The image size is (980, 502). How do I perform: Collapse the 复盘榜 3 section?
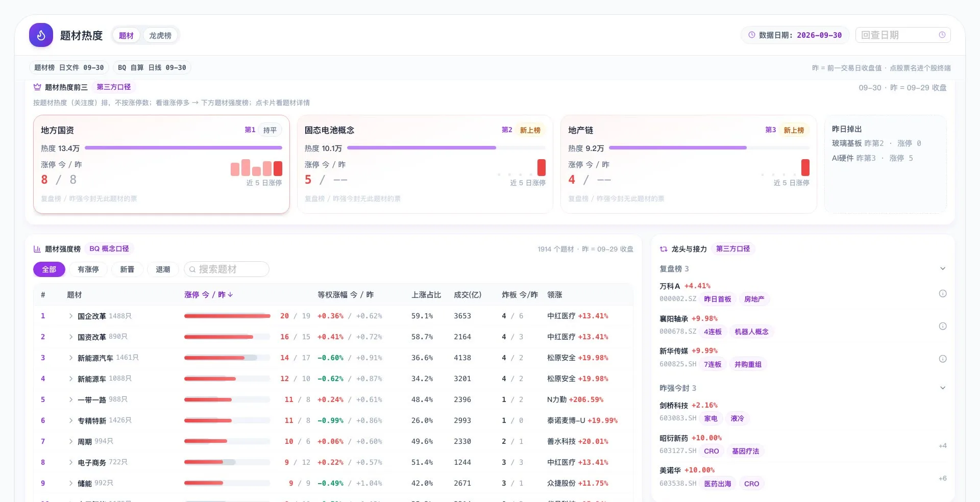pos(943,269)
